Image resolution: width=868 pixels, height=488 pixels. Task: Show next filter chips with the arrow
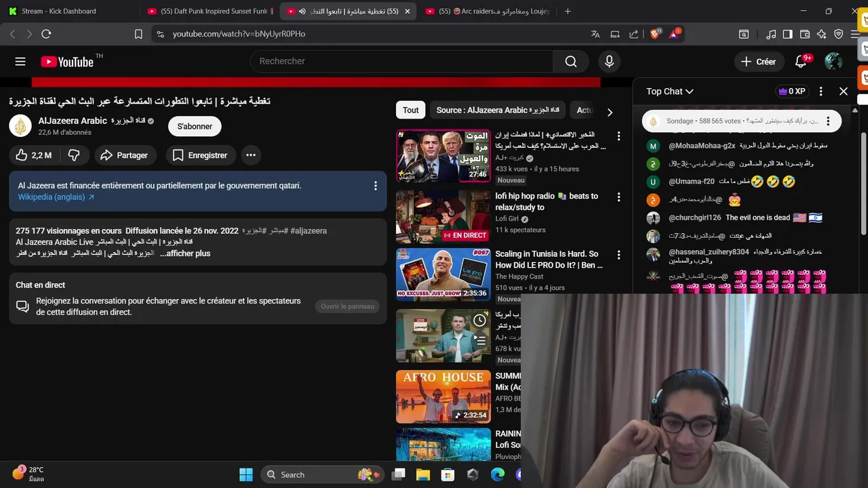click(610, 113)
